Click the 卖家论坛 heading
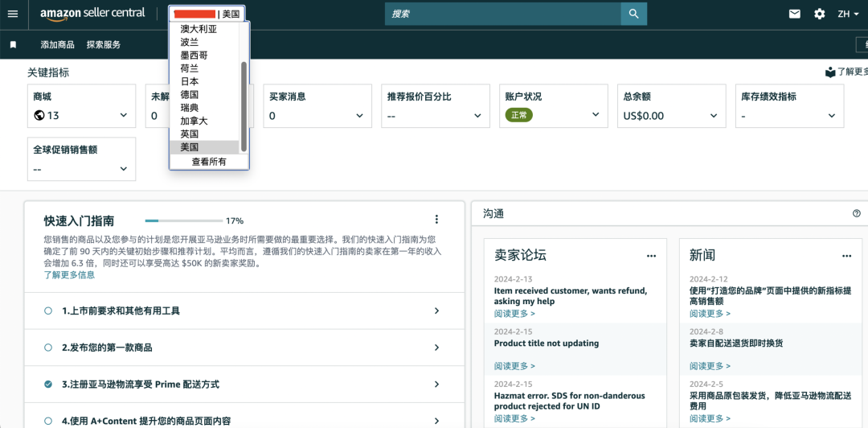Screen dimensions: 868x428 coord(520,255)
